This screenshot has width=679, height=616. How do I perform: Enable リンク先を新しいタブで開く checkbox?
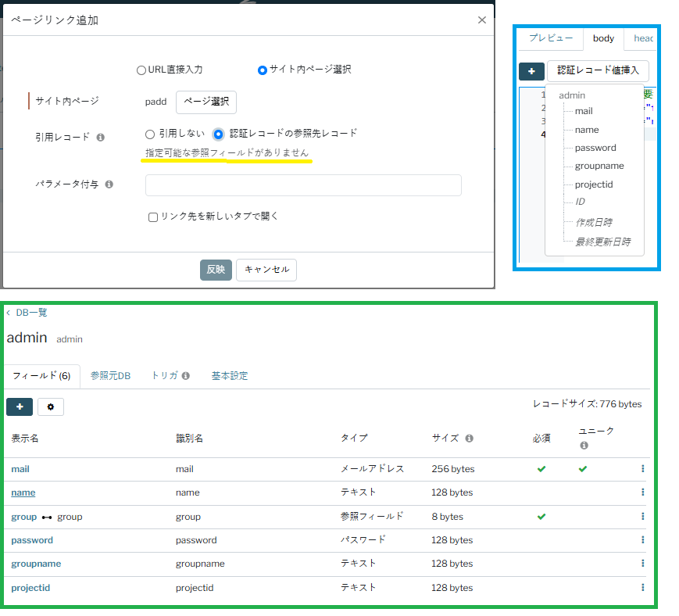coord(153,217)
